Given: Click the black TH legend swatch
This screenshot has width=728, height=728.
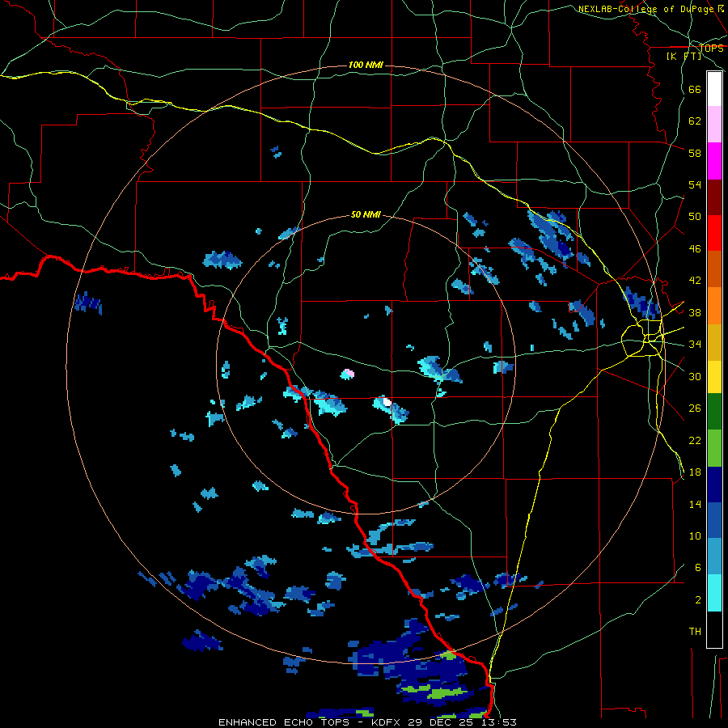Looking at the screenshot, I should [x=714, y=629].
